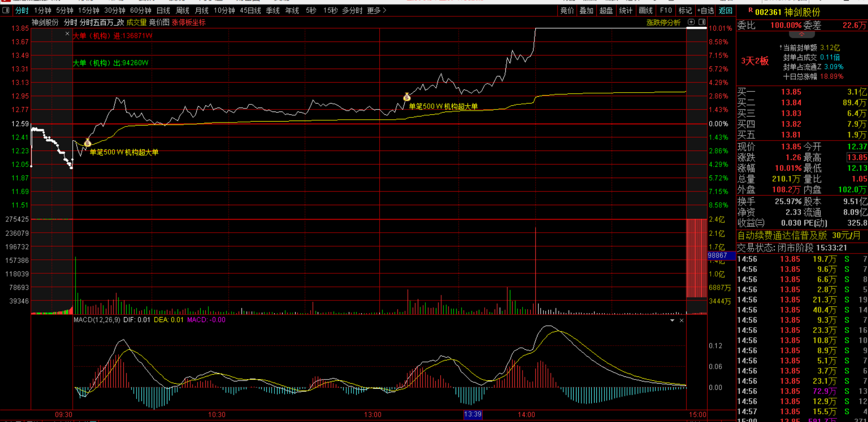Click the 14:56 trade row with 72.9万
Viewport: 868px width, 422px height.
click(802, 391)
